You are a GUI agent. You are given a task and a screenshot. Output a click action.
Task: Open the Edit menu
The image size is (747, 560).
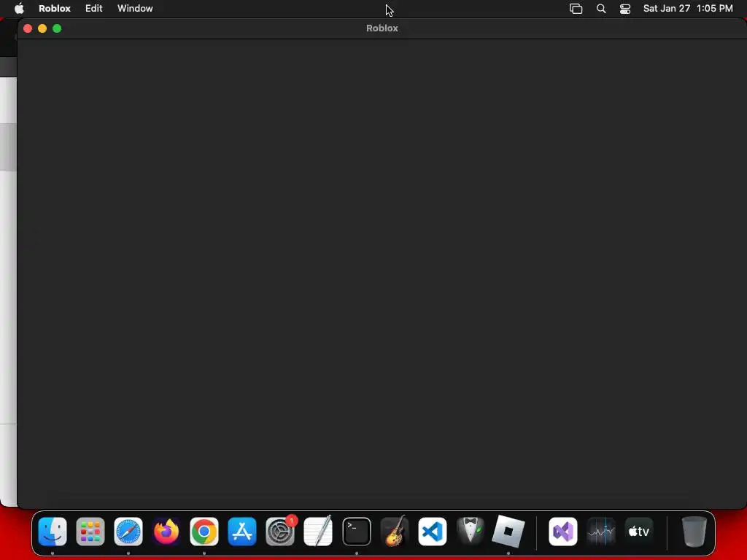pos(94,8)
